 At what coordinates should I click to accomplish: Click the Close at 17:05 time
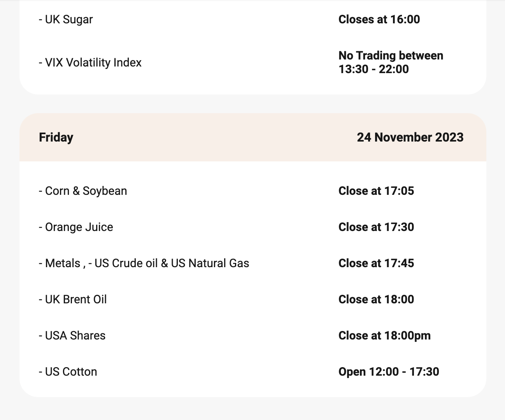[x=376, y=191]
